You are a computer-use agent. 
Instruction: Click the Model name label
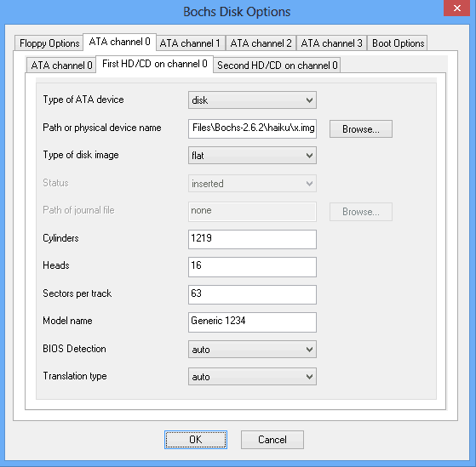pos(67,321)
